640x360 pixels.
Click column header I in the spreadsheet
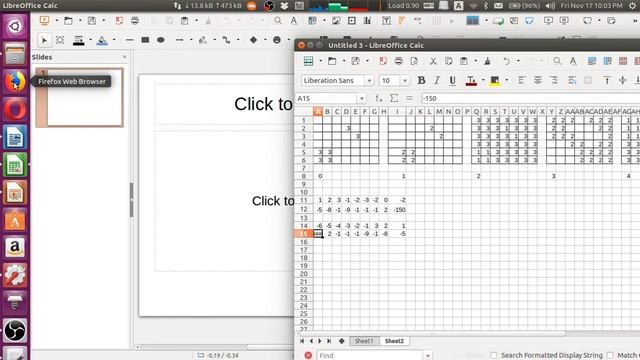tap(397, 111)
